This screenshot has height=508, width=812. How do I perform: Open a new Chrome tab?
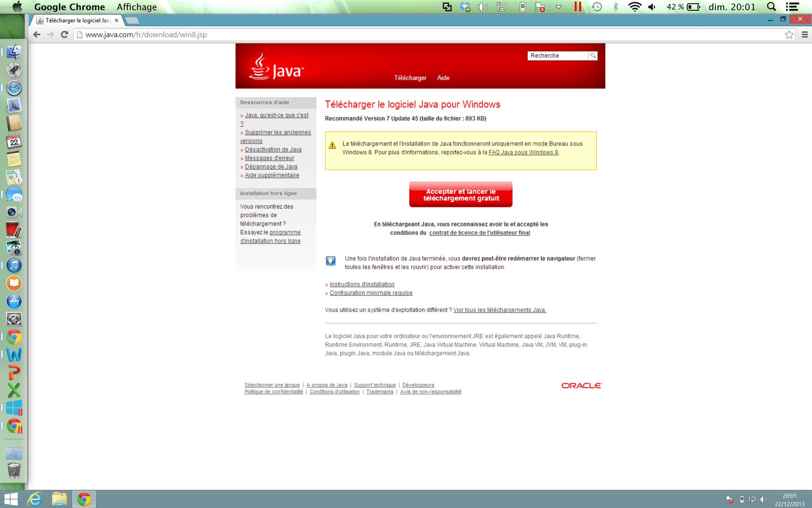133,21
